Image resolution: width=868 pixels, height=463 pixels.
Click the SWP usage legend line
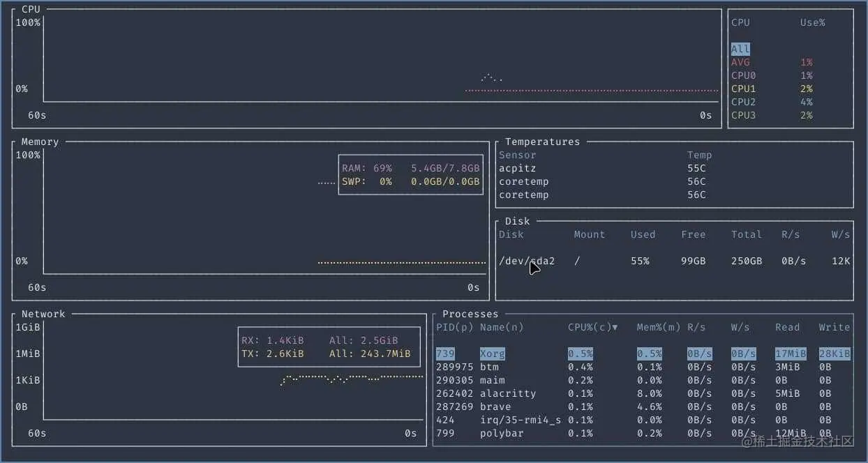tap(410, 181)
